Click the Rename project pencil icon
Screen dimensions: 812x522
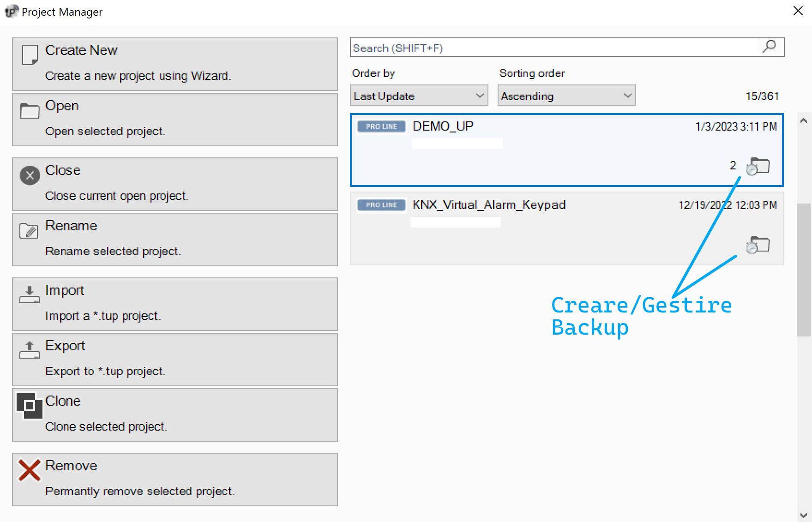click(x=29, y=230)
